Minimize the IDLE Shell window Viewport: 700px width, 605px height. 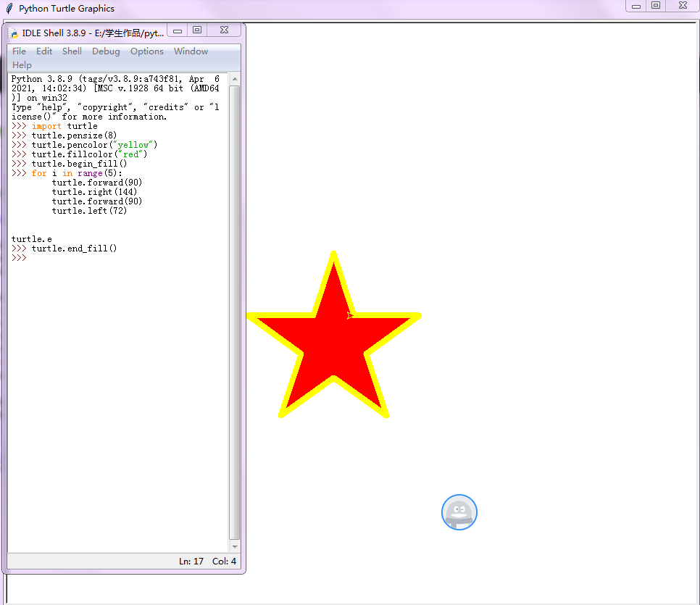coord(178,30)
